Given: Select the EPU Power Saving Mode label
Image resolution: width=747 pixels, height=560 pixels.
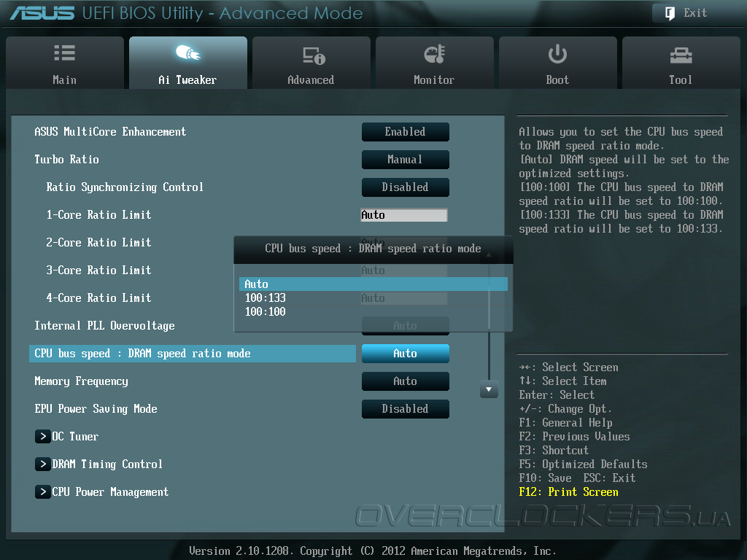Looking at the screenshot, I should tap(96, 408).
